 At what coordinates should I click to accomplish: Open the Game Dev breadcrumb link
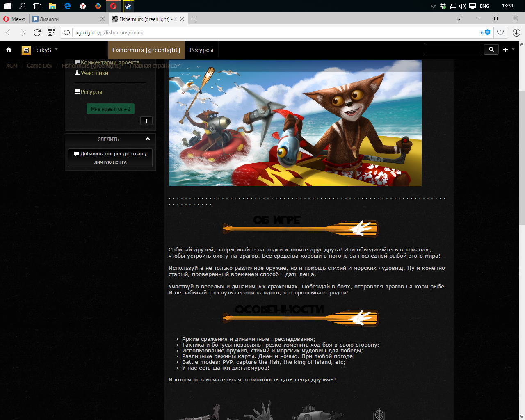coord(40,66)
